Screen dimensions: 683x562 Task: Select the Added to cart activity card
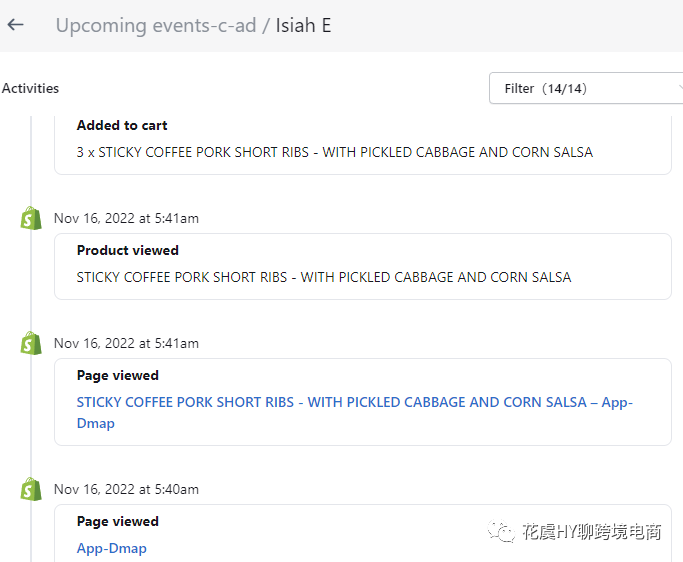(362, 145)
